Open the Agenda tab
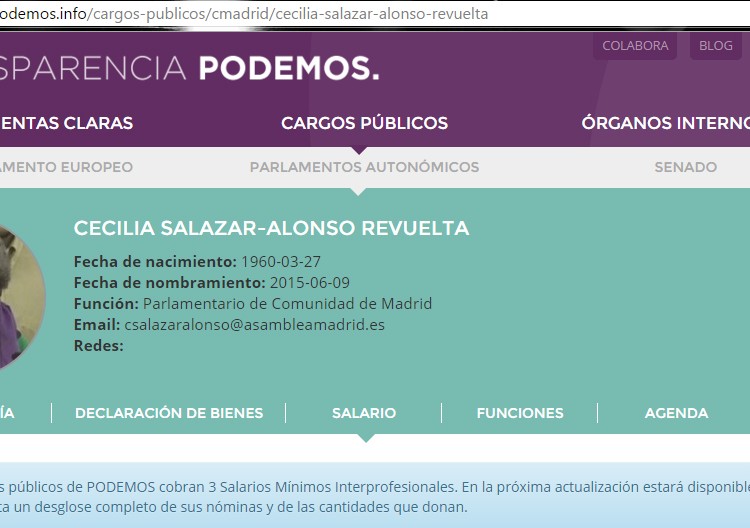Viewport: 750px width, 528px height. click(676, 413)
